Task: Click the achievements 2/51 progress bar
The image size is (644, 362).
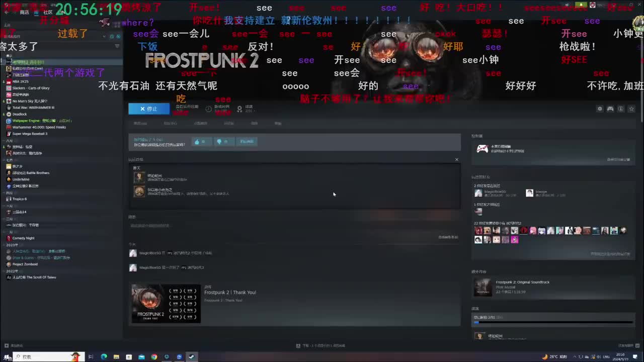Action: [x=553, y=322]
